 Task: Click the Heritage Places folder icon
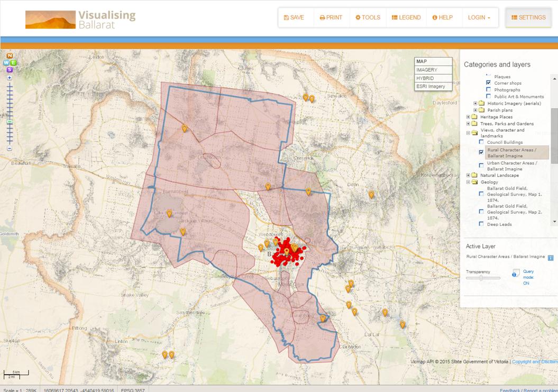coord(474,117)
